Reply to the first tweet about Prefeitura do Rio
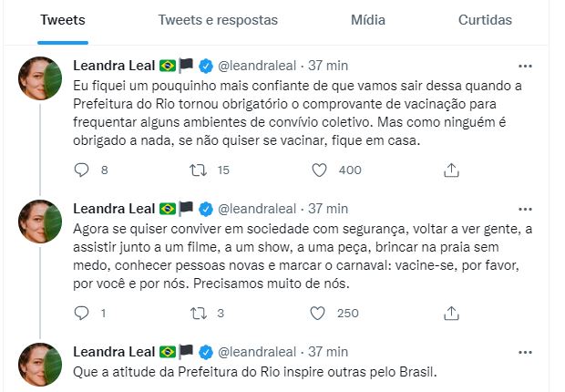Viewport: 565px width, 392px height. 81,170
